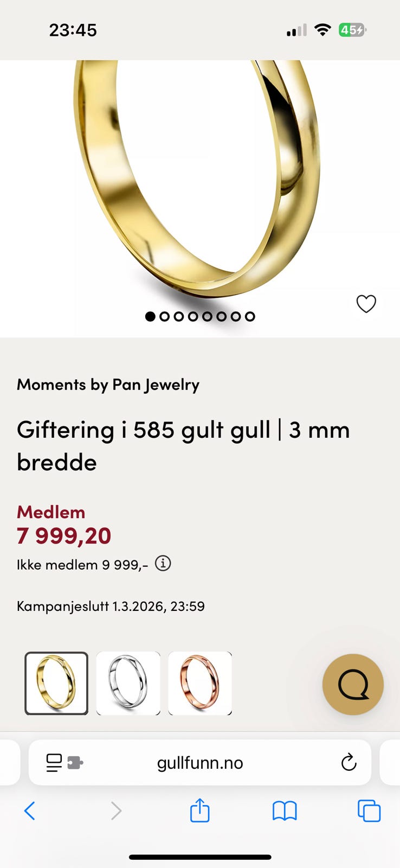The height and width of the screenshot is (868, 400).
Task: Tap the info icon beside non-member price
Action: tap(163, 564)
